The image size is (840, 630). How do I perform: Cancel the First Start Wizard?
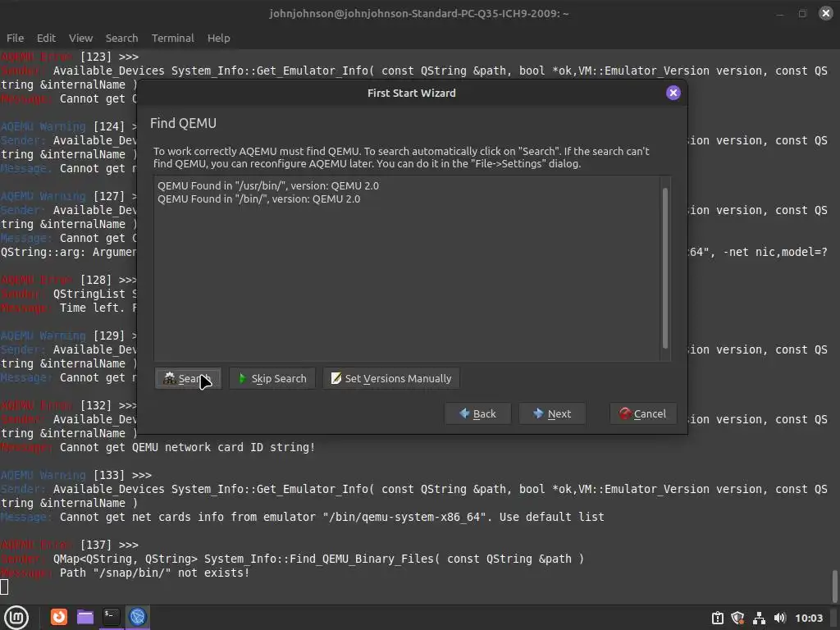[x=643, y=413]
